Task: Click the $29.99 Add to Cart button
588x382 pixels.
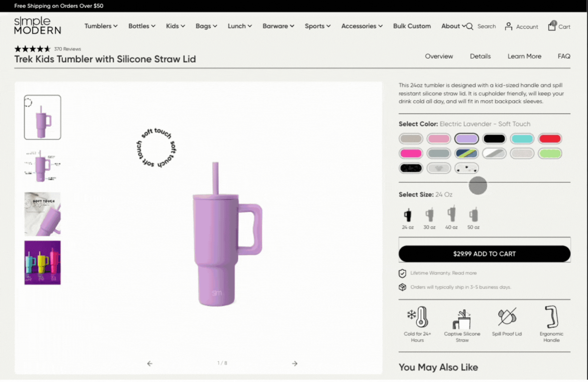Action: [485, 254]
